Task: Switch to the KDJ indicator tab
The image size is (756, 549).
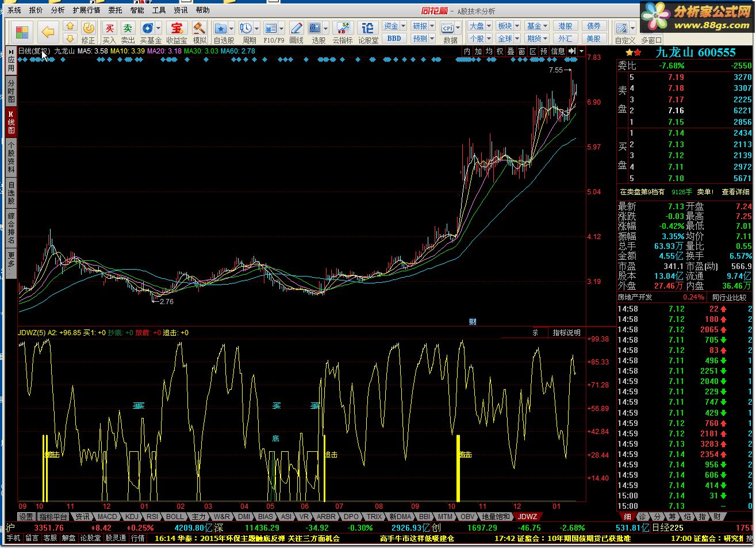Action: (x=132, y=517)
